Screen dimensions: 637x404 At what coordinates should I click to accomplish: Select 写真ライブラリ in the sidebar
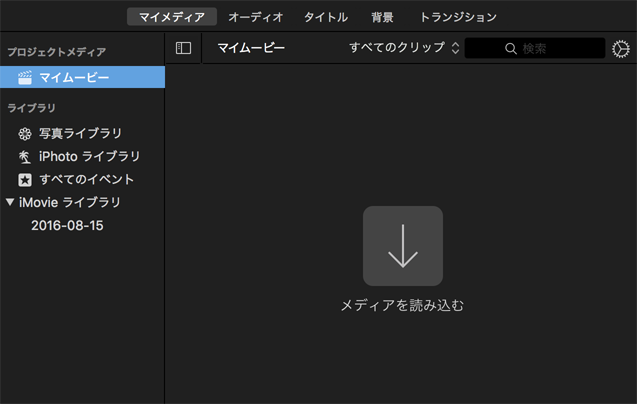82,133
